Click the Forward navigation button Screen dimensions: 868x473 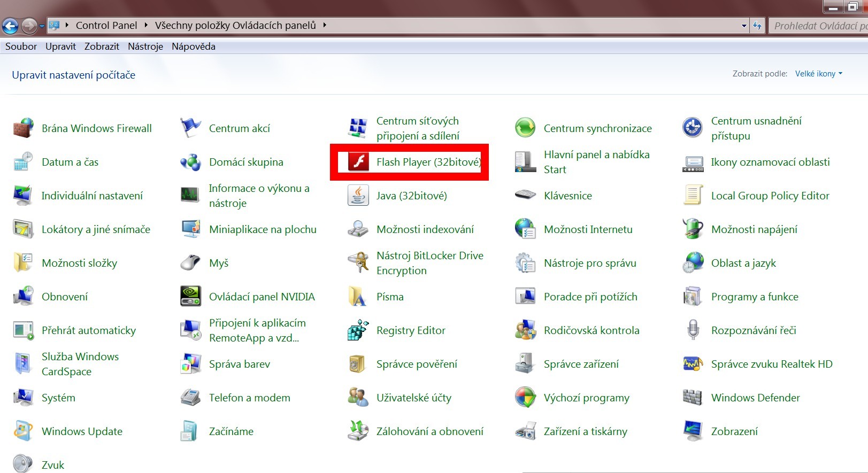(29, 25)
